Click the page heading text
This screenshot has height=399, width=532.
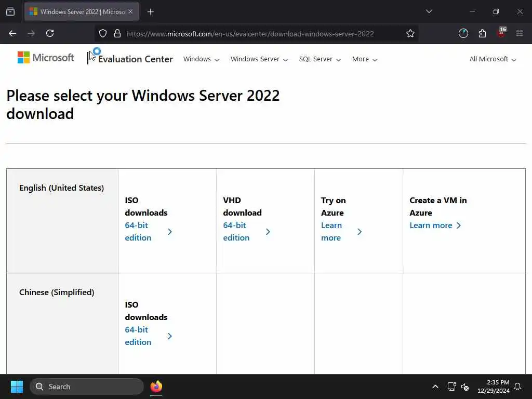click(143, 104)
